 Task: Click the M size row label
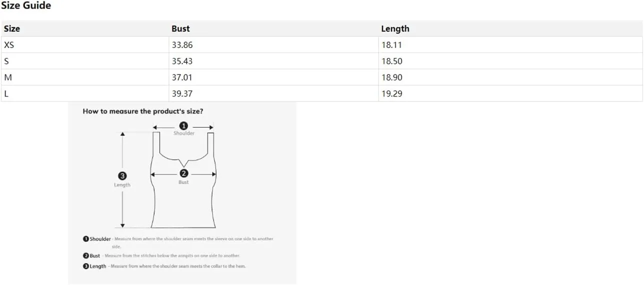(7, 77)
